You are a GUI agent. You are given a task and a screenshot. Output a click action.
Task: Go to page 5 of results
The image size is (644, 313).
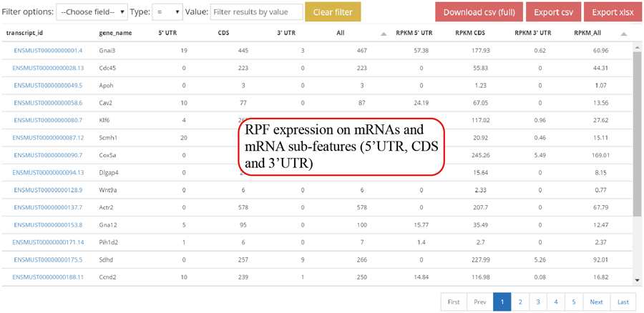574,302
